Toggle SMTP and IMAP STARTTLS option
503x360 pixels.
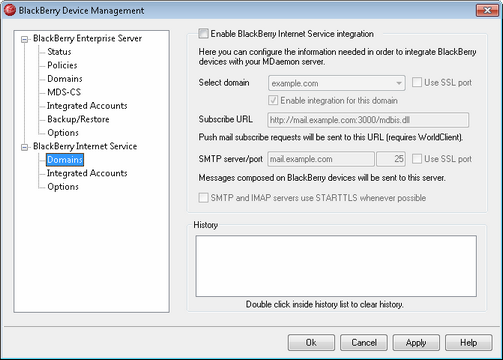click(x=203, y=198)
